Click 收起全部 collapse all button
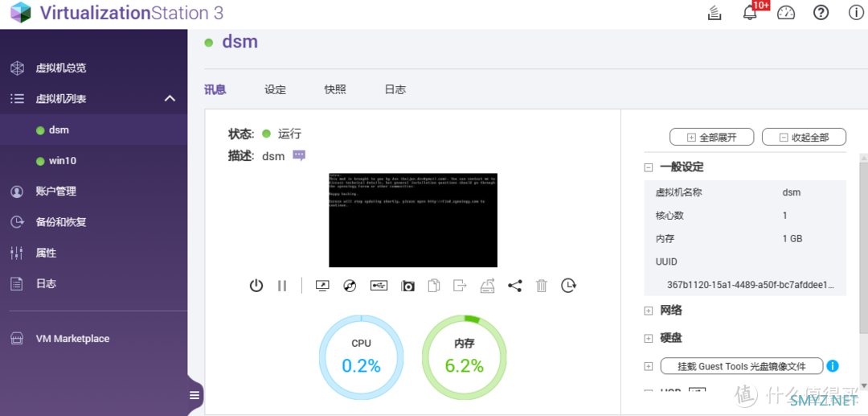Screen dimensions: 868x416 [804, 138]
